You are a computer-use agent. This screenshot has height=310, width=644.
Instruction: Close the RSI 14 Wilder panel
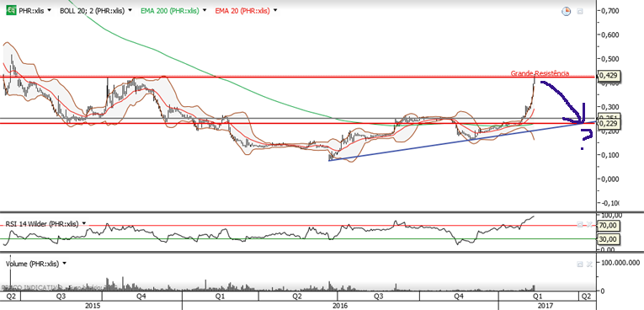tap(588, 224)
